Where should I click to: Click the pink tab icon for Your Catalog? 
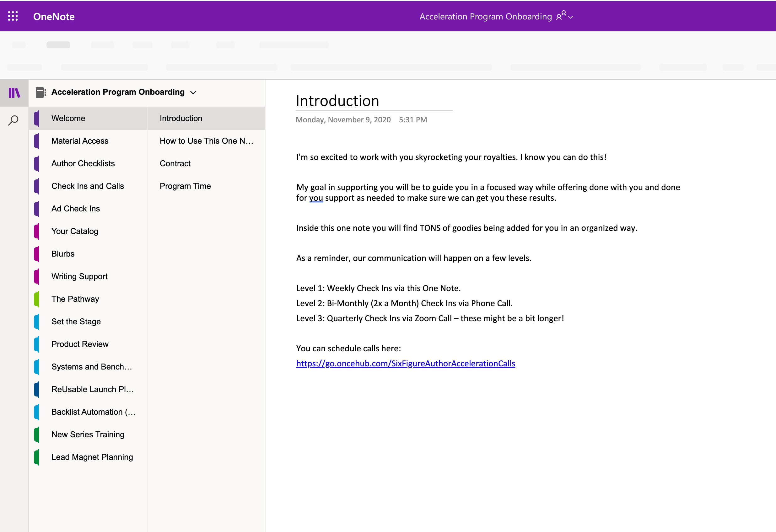click(x=37, y=231)
